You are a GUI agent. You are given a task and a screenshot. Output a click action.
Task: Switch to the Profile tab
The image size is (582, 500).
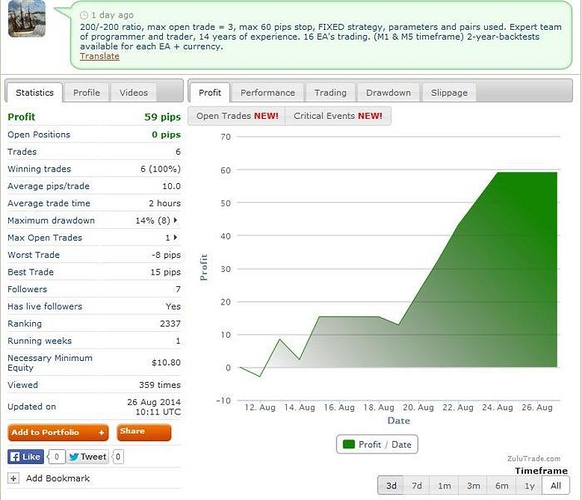point(86,92)
